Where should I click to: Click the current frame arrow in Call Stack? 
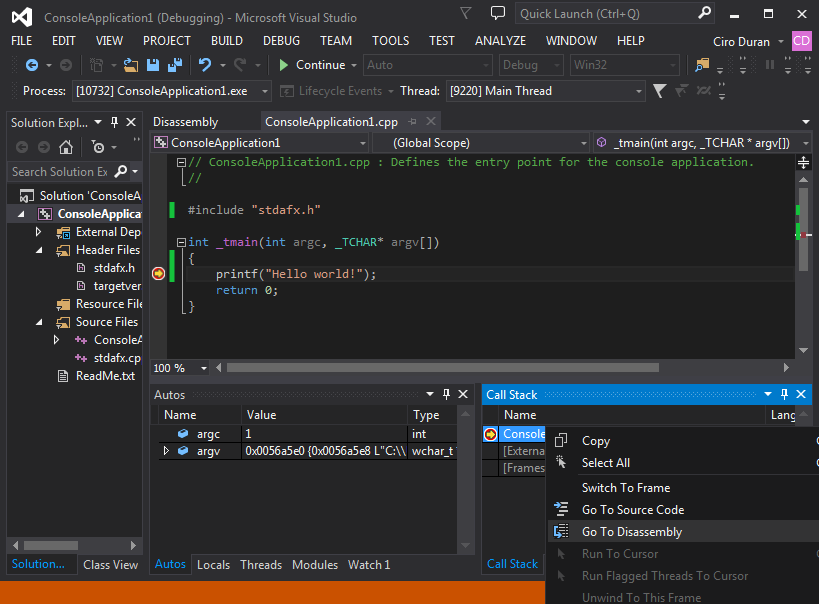(x=490, y=434)
